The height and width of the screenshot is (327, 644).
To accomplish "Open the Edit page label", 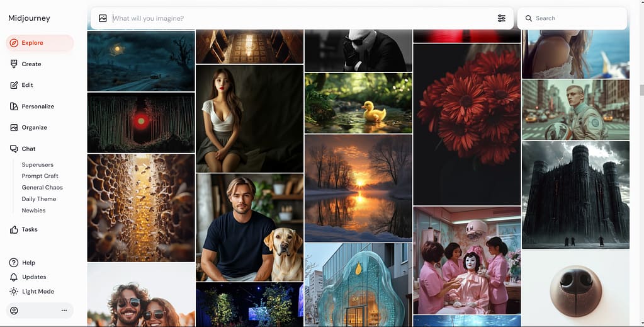I will point(27,85).
